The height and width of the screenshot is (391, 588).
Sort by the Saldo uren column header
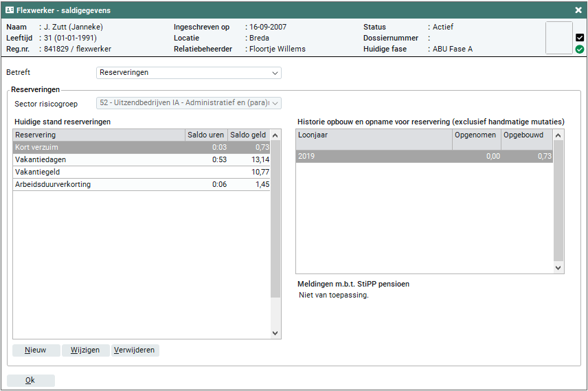coord(206,135)
